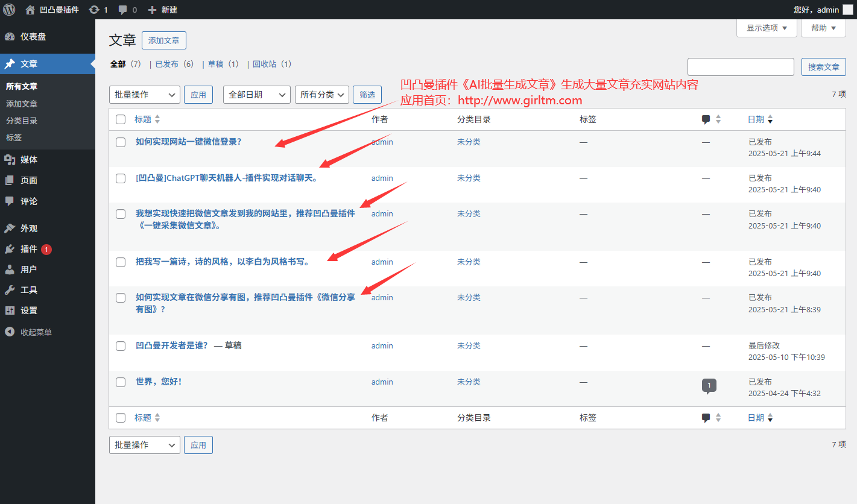Open the 外观 appearance brush icon

[x=10, y=228]
